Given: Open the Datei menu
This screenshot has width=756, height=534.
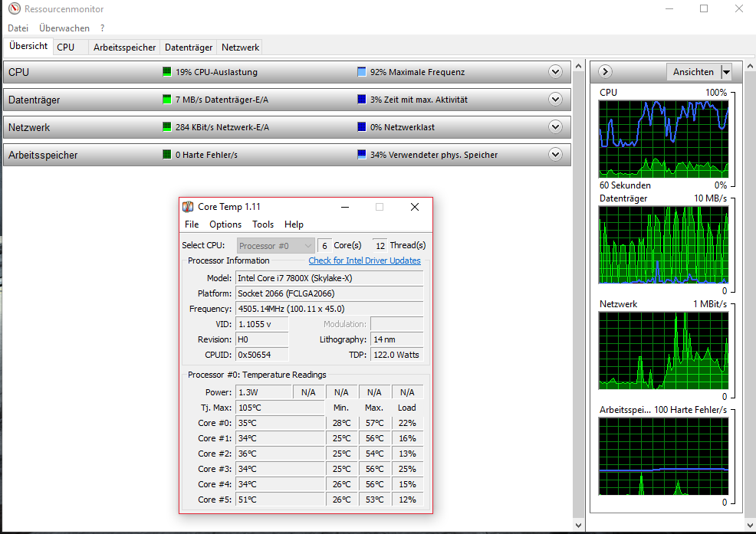Looking at the screenshot, I should coord(18,28).
